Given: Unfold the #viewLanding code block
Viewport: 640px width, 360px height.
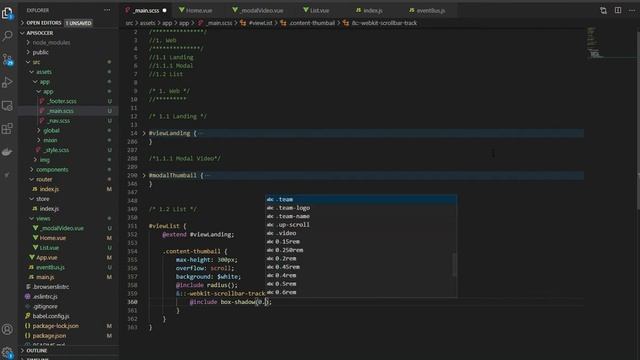Looking at the screenshot, I should click(144, 133).
